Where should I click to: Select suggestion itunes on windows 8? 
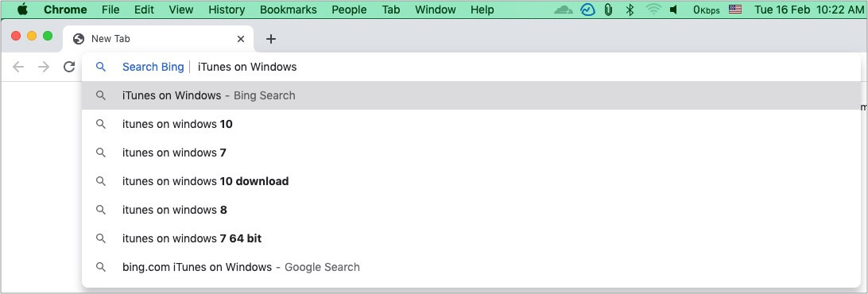[x=471, y=210]
